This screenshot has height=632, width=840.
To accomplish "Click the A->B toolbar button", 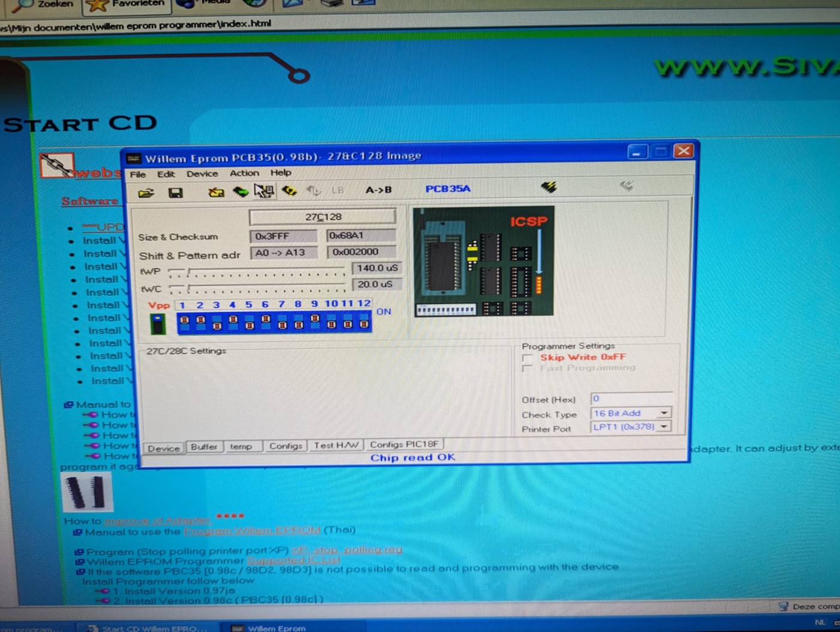I will (379, 189).
